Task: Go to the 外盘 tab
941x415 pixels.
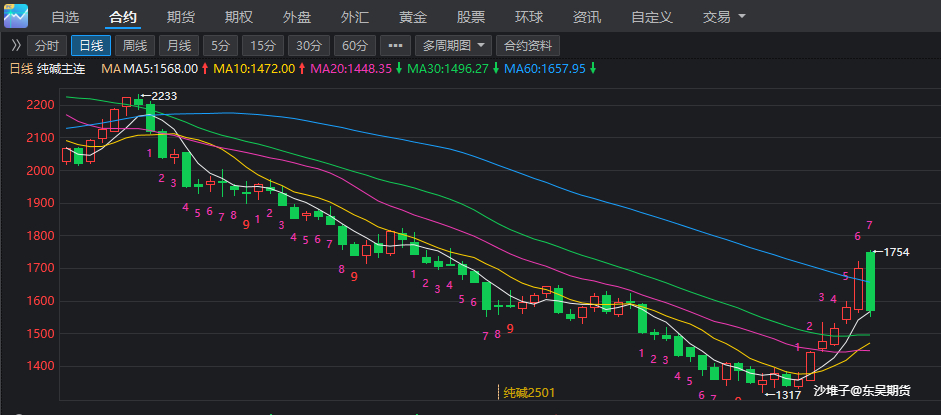Action: coord(297,17)
